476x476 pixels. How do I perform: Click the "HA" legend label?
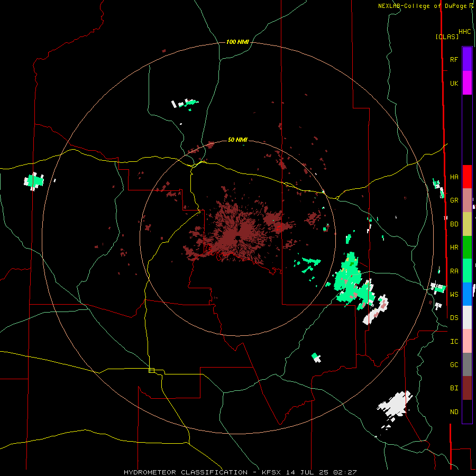click(x=454, y=177)
